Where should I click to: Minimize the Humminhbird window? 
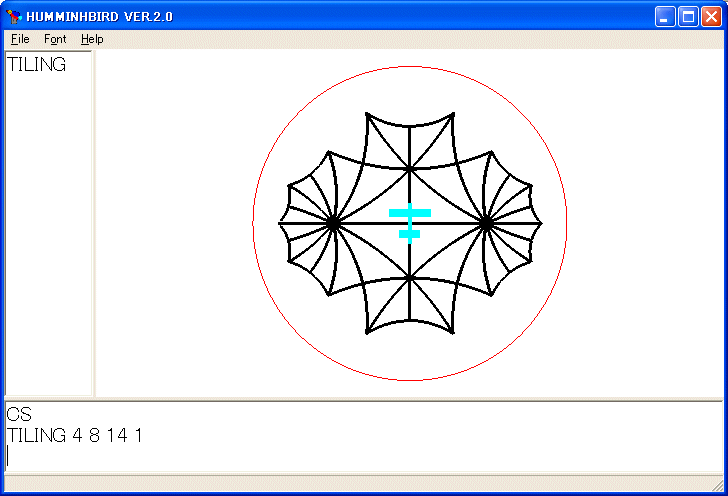tap(665, 17)
